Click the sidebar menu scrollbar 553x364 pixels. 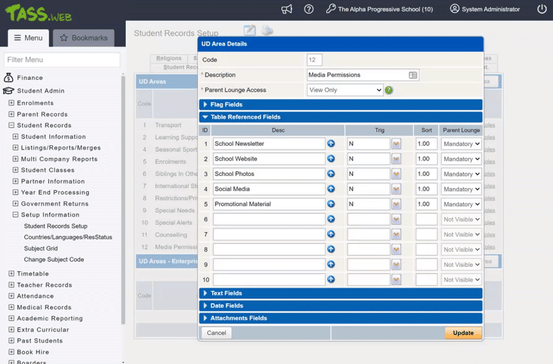pyautogui.click(x=123, y=200)
